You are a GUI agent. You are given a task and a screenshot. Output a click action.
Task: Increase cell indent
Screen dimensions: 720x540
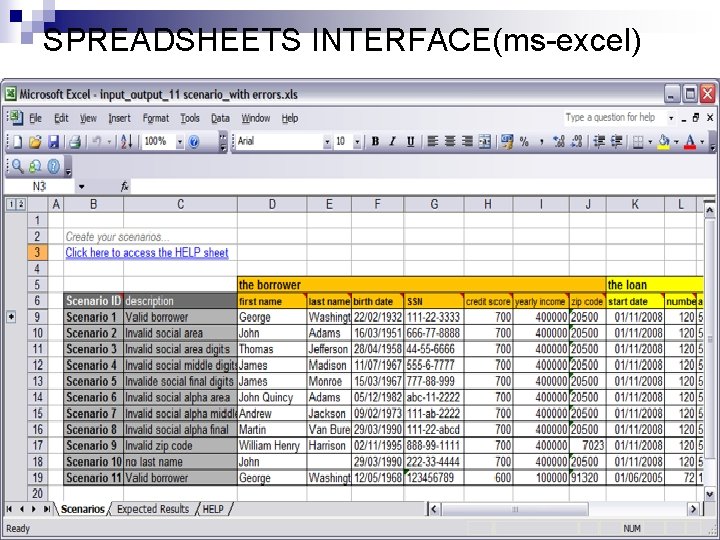click(617, 141)
